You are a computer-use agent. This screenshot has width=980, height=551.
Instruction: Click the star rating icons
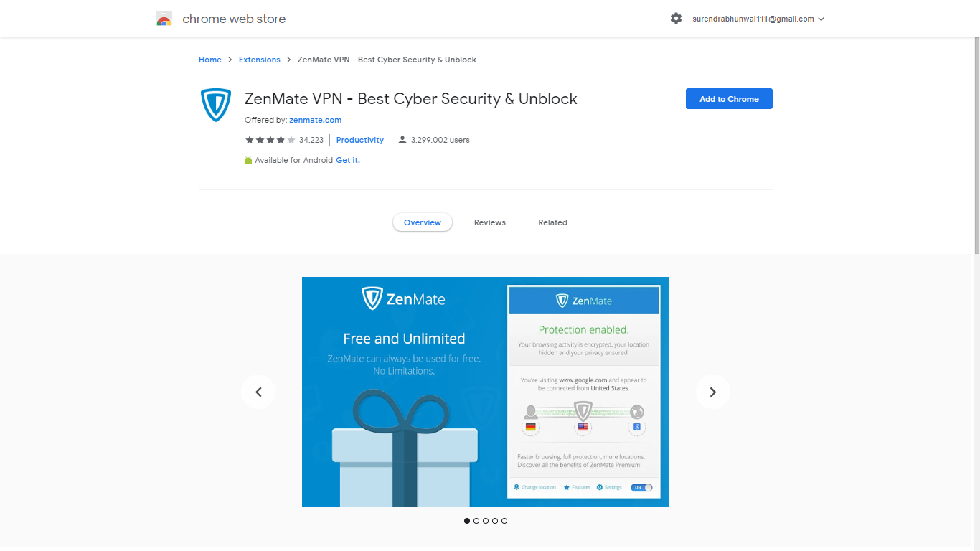pos(270,140)
